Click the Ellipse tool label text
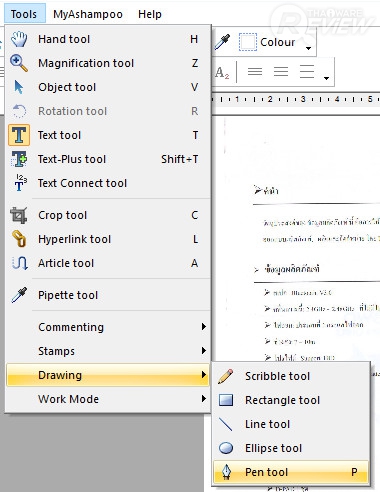The image size is (380, 492). [x=273, y=448]
